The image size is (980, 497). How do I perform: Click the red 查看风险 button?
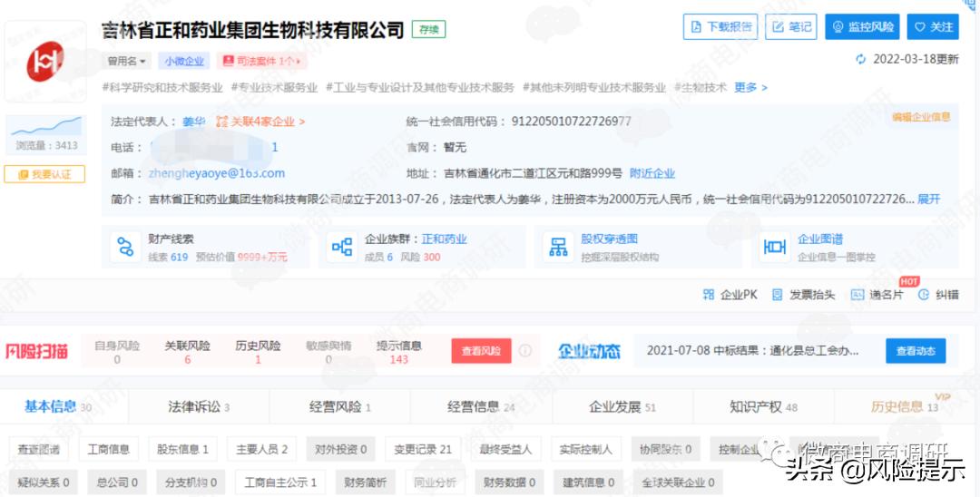tap(481, 352)
